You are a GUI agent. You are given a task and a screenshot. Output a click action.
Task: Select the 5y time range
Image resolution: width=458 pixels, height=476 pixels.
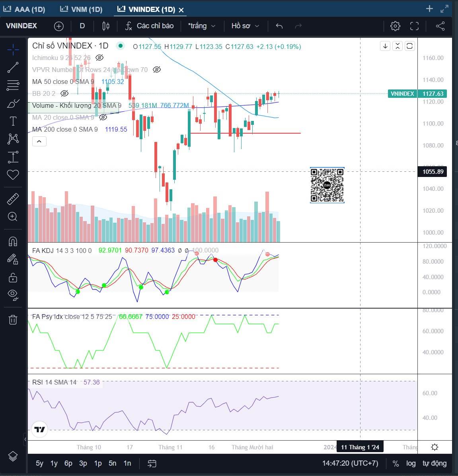(39, 463)
